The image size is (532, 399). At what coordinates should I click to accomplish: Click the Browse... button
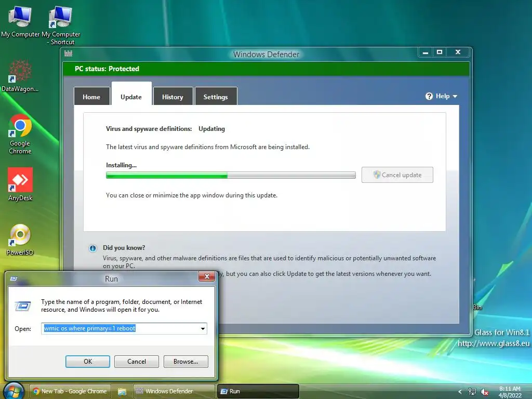[x=185, y=362]
